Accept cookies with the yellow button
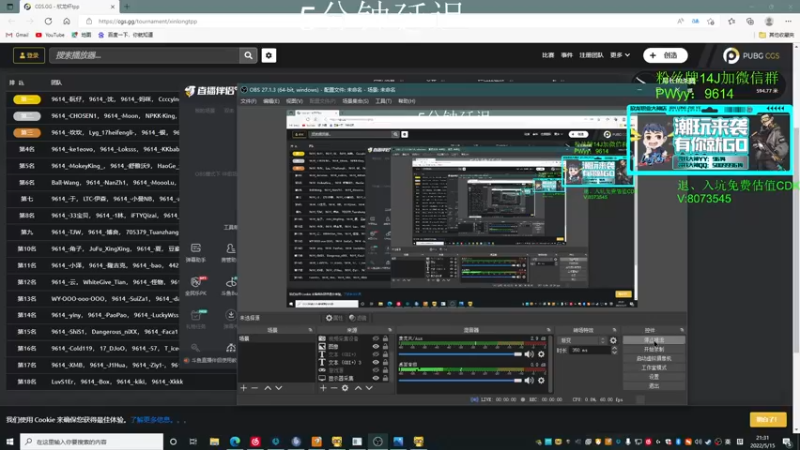Viewport: 800px width, 450px height. 768,419
